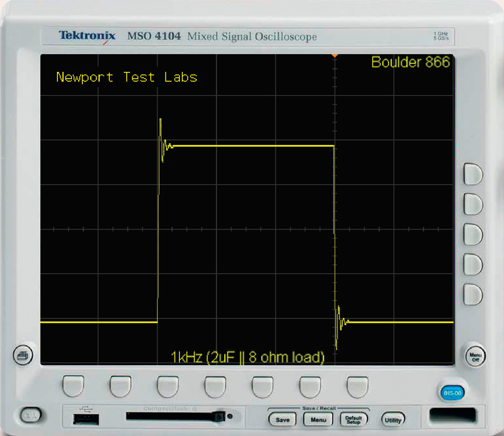This screenshot has height=436, width=504.
Task: Click the 1kHz (2uF || 8 ohm load) caption
Action: coord(248,357)
